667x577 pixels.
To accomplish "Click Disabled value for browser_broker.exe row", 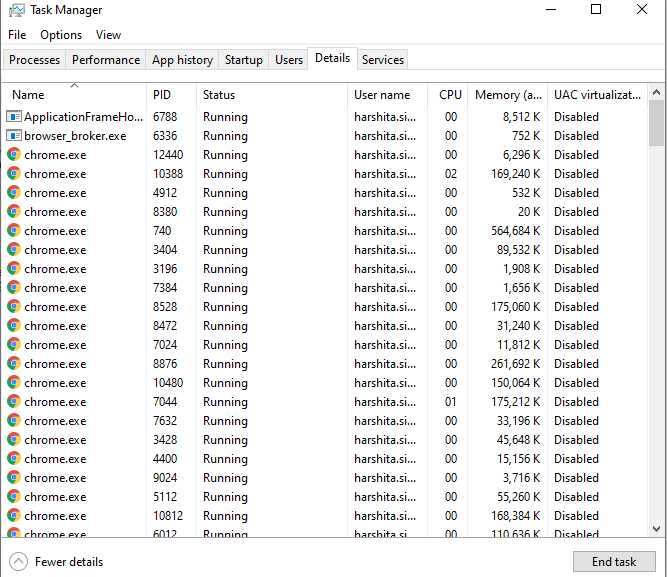I will pos(576,136).
